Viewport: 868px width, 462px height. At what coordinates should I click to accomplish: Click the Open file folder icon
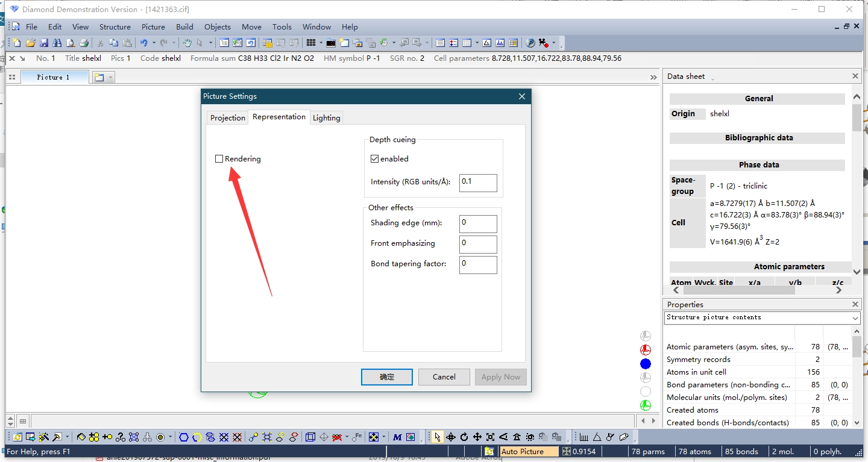[30, 43]
